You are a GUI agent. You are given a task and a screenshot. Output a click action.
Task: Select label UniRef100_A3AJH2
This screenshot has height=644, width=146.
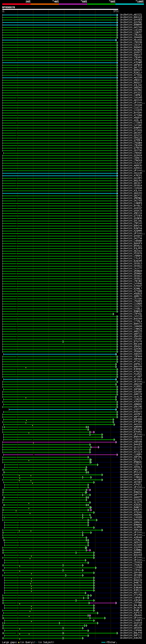131,638
